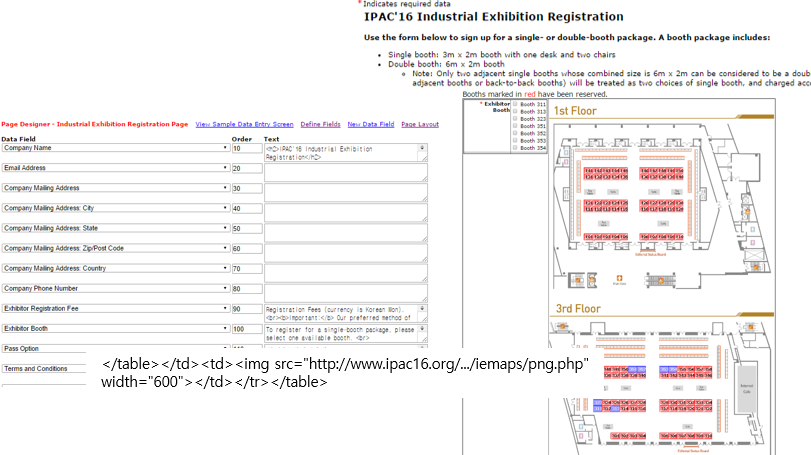Expand the Email Address data field dropdown
Viewport: 811px width, 455px height.
pyautogui.click(x=115, y=168)
